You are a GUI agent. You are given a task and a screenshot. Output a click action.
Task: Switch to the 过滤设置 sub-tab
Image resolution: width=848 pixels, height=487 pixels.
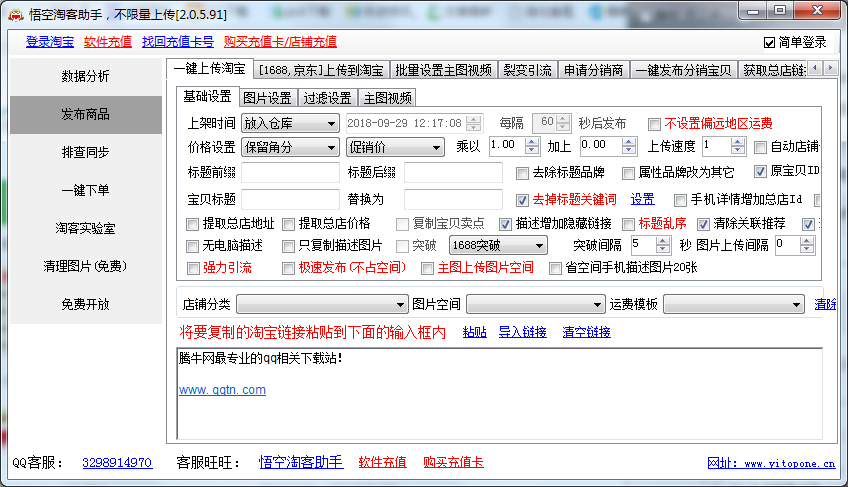(x=327, y=98)
